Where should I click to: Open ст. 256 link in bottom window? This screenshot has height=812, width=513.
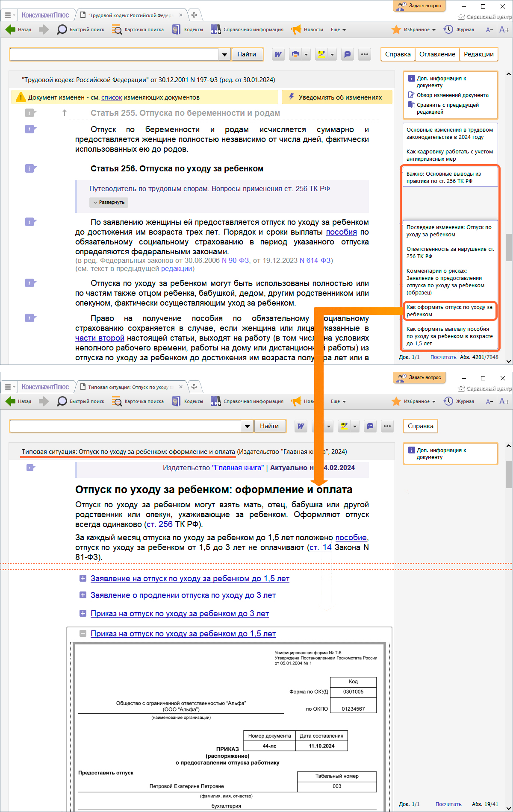(159, 524)
